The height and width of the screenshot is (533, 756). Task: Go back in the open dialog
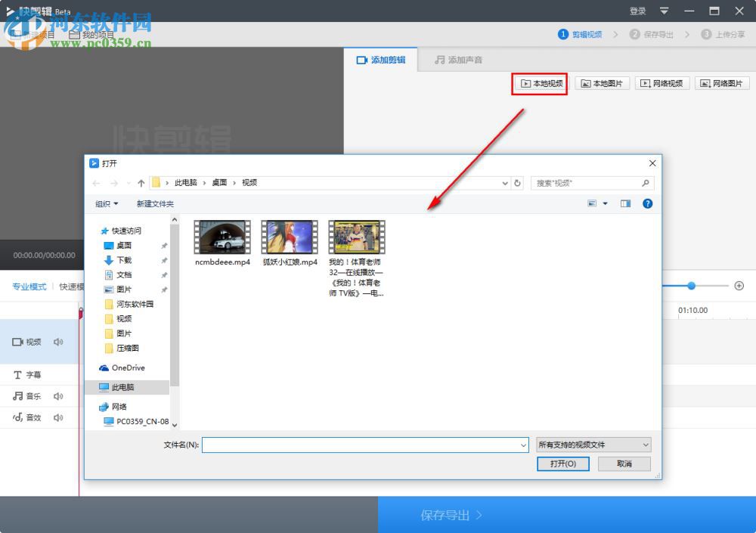96,183
